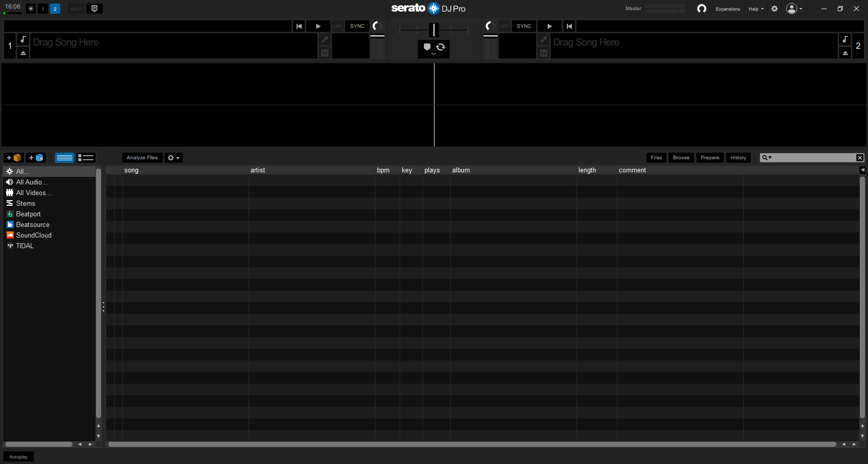Select the All... crate
The height and width of the screenshot is (464, 868).
(x=49, y=171)
